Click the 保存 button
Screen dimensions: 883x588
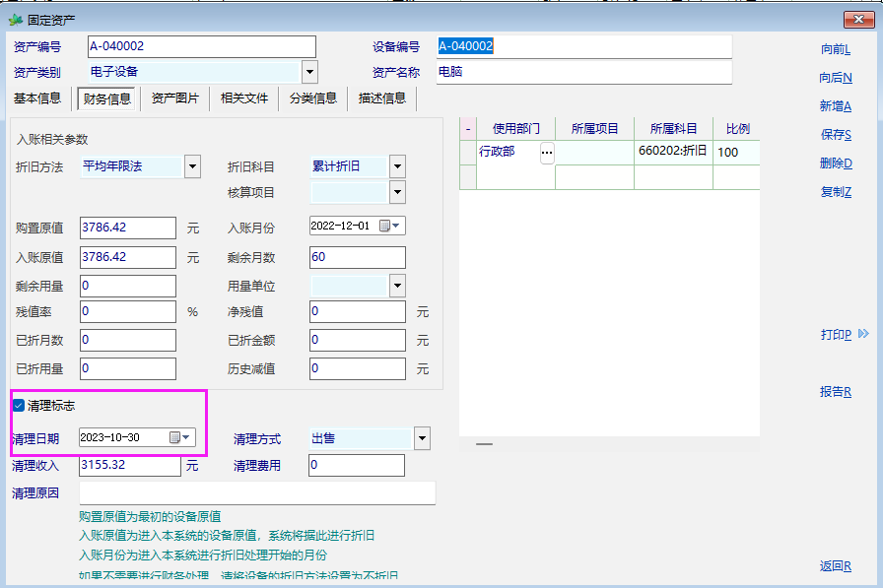tap(836, 134)
